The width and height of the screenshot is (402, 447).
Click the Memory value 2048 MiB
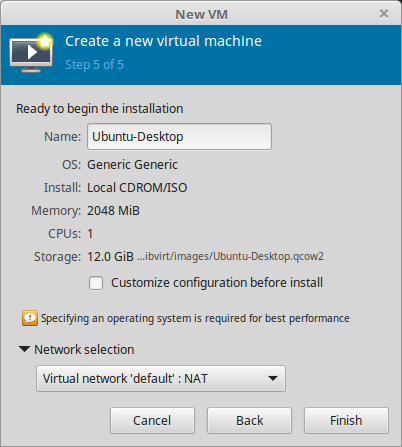tap(113, 211)
